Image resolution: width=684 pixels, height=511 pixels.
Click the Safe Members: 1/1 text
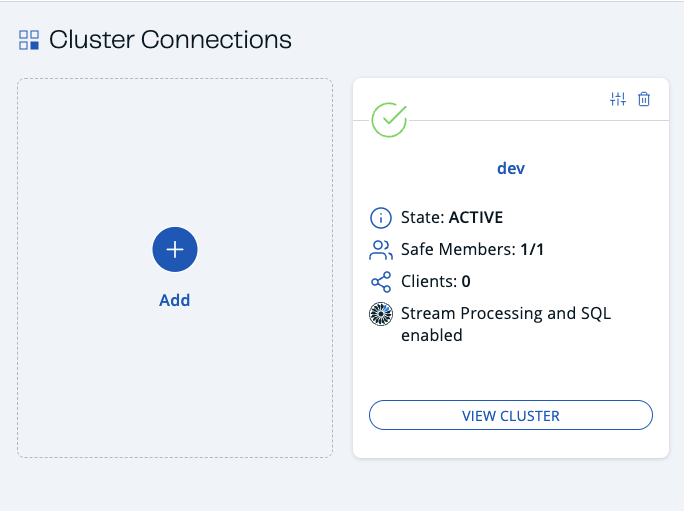coord(472,249)
